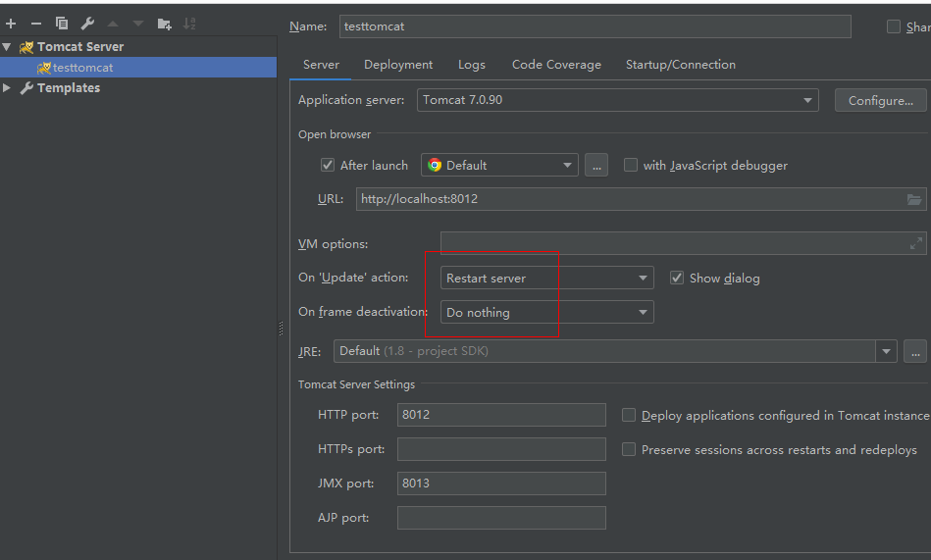This screenshot has width=931, height=560.
Task: Toggle the After launch checkbox
Action: [x=328, y=165]
